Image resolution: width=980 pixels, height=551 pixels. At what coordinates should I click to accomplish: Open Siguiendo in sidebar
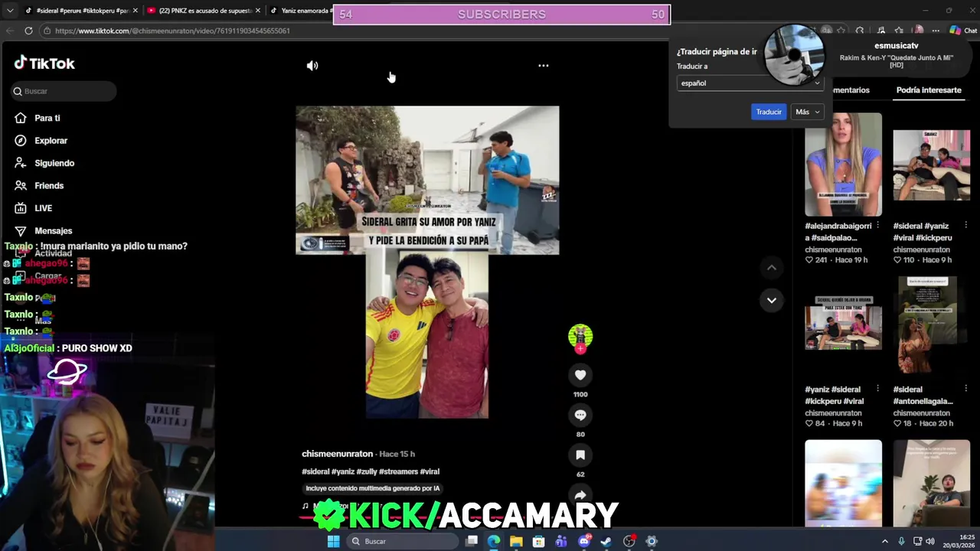pyautogui.click(x=54, y=163)
